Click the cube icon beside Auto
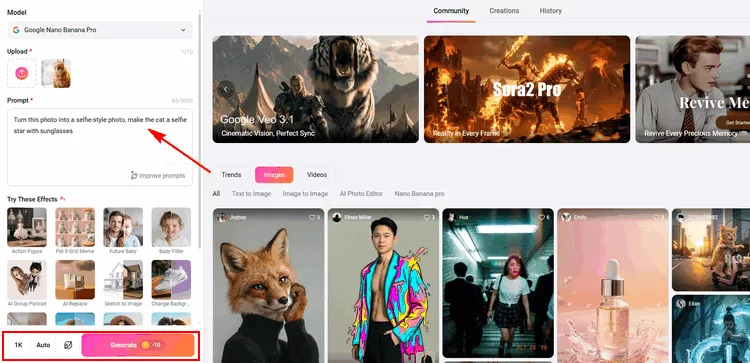Image resolution: width=750 pixels, height=363 pixels. coord(68,345)
